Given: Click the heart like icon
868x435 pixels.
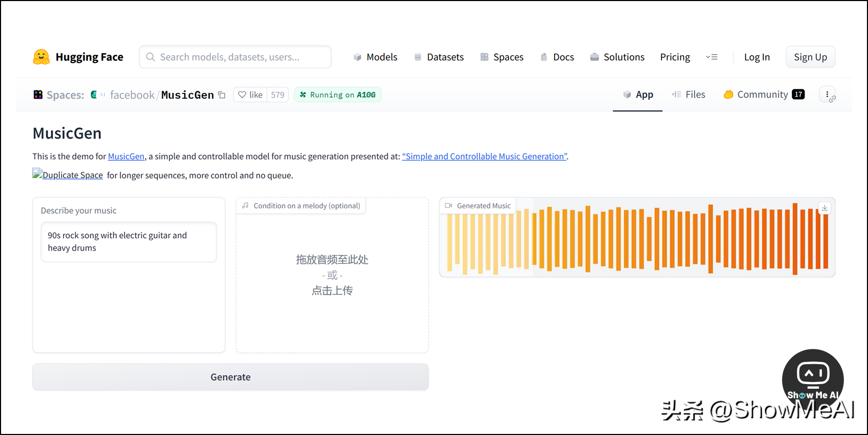Looking at the screenshot, I should [x=242, y=95].
